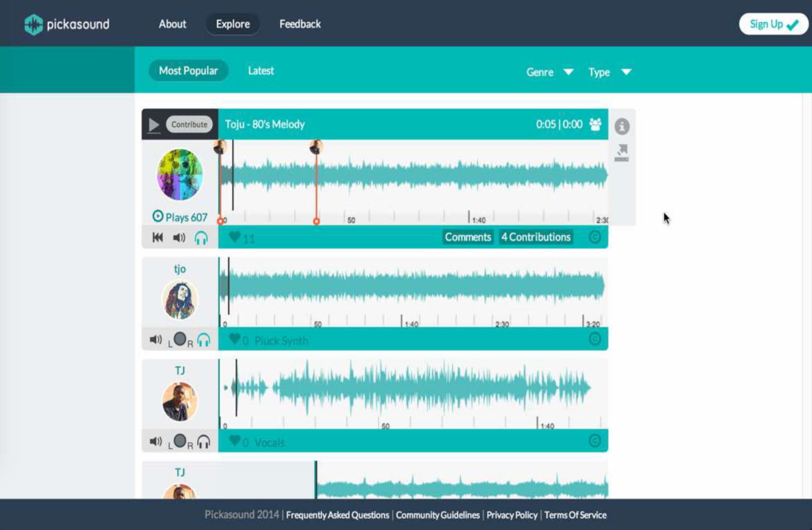Open the collaborators group icon
The height and width of the screenshot is (530, 812).
tap(595, 124)
